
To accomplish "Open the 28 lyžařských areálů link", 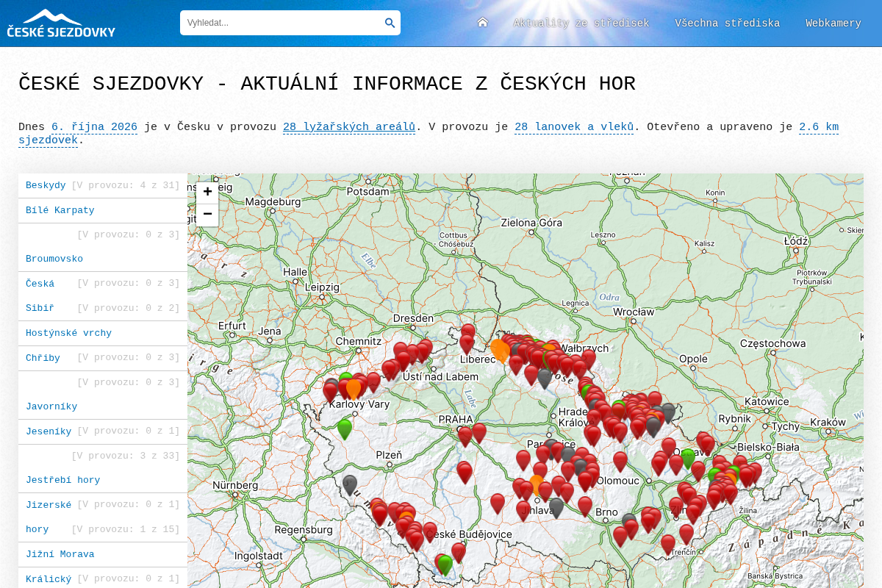I will tap(349, 127).
